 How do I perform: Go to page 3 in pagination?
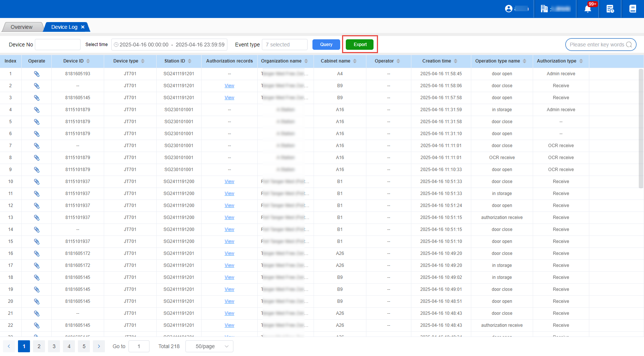[x=54, y=346]
